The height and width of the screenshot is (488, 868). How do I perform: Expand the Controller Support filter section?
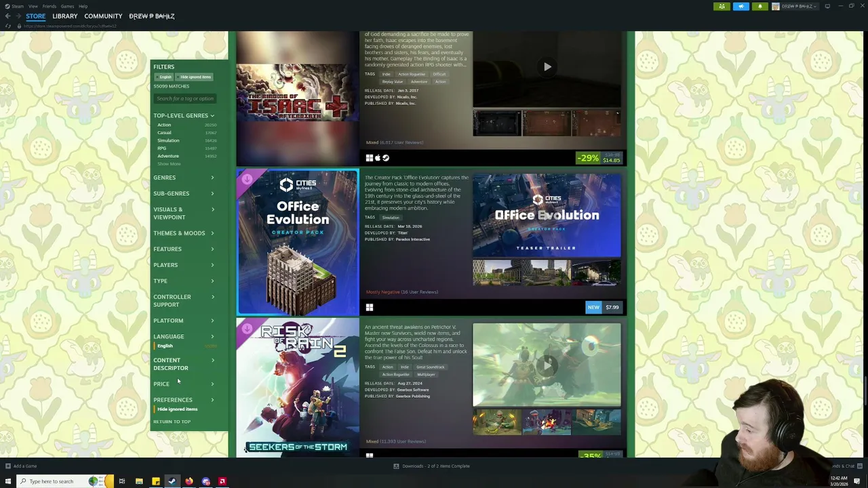click(x=184, y=300)
